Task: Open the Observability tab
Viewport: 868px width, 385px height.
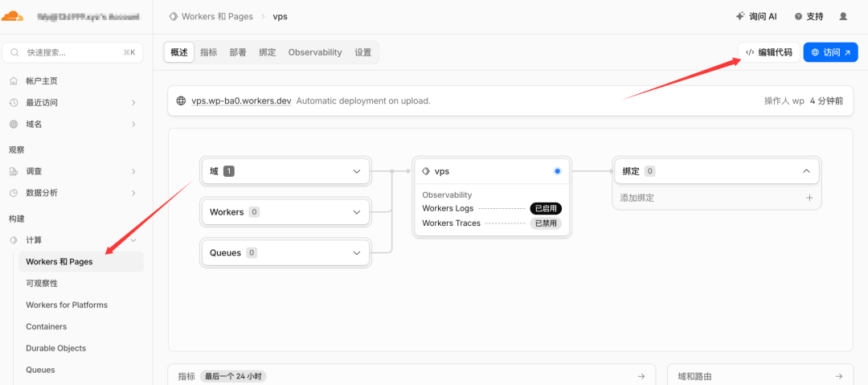Action: point(315,52)
